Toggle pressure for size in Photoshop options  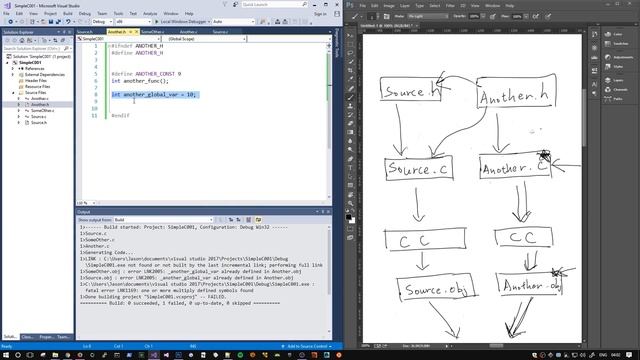(548, 16)
